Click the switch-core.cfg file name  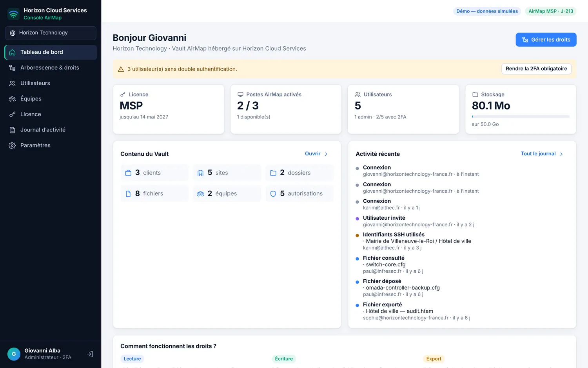coord(386,265)
